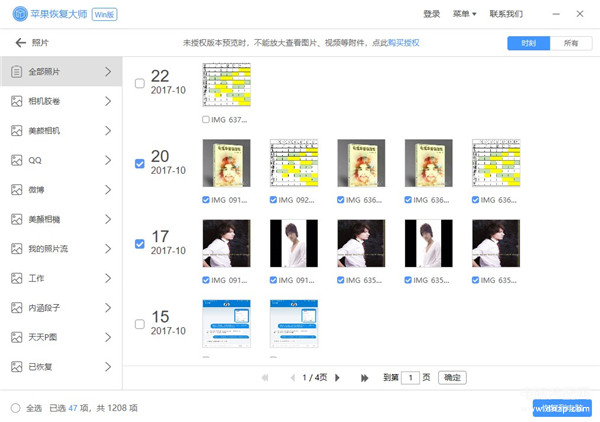Open the 菜单 dropdown menu

pyautogui.click(x=465, y=14)
